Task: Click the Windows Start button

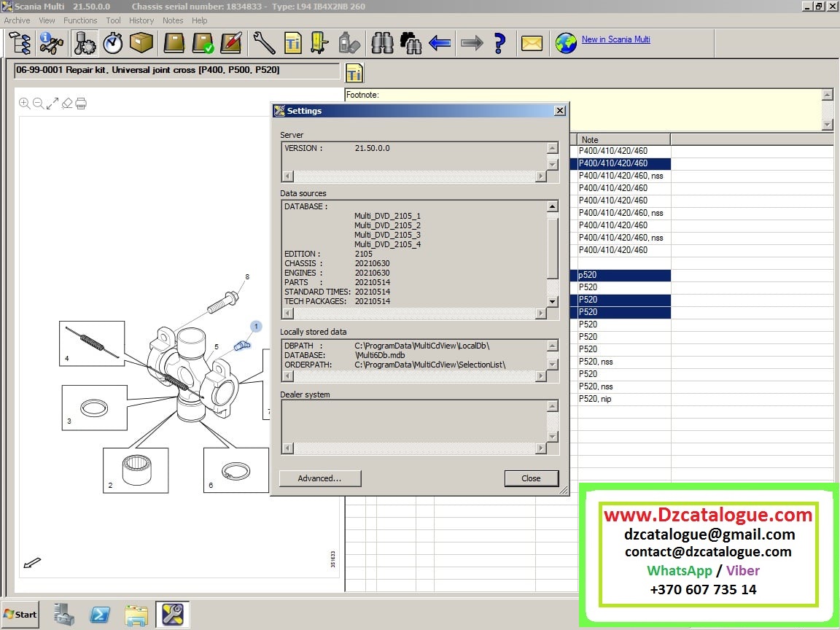Action: coord(20,615)
